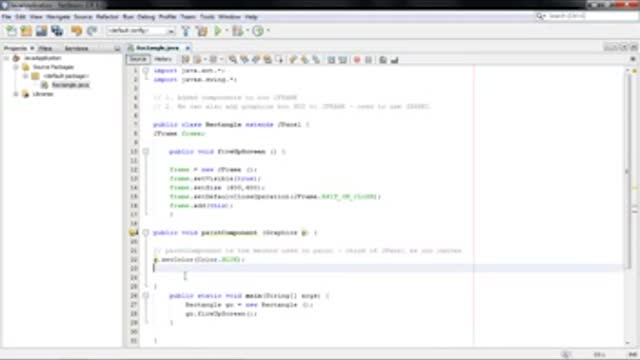Click editor toolbar Forward navigation icon
This screenshot has height=360, width=640.
[213, 60]
